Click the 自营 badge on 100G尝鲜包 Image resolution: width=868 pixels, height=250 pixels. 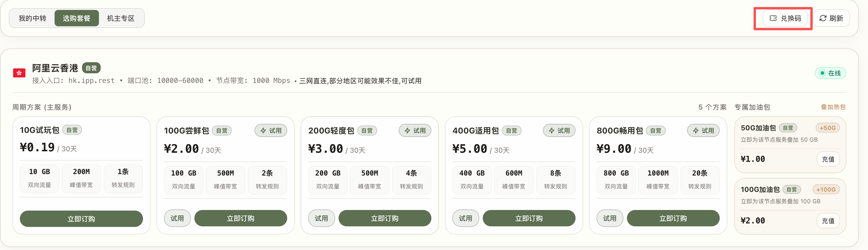(x=222, y=131)
